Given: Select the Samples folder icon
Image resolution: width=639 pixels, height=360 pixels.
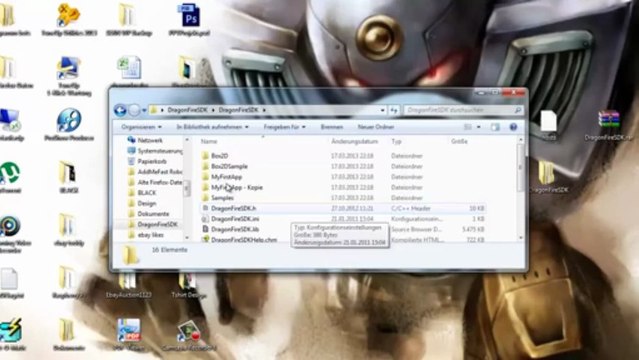Looking at the screenshot, I should click(x=205, y=198).
